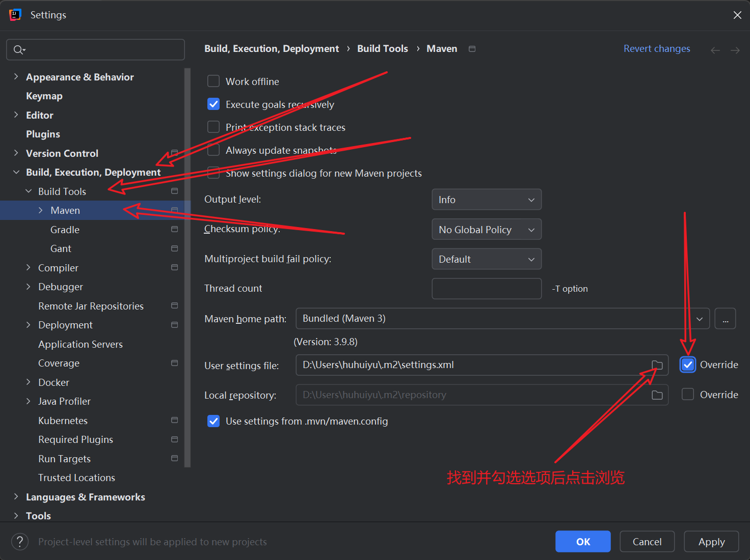Enable the Work offline checkbox
This screenshot has width=750, height=560.
(x=213, y=81)
